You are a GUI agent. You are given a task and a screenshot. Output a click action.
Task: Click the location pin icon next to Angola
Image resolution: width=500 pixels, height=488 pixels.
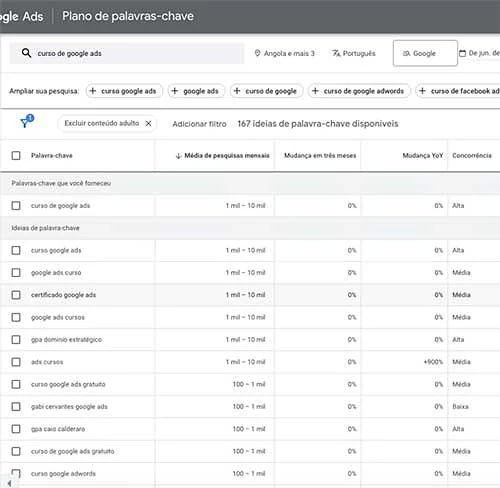pyautogui.click(x=257, y=53)
